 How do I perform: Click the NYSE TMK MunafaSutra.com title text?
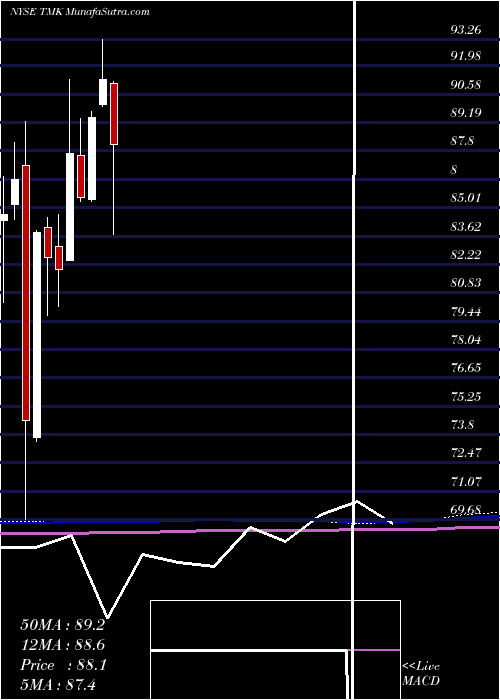[79, 12]
